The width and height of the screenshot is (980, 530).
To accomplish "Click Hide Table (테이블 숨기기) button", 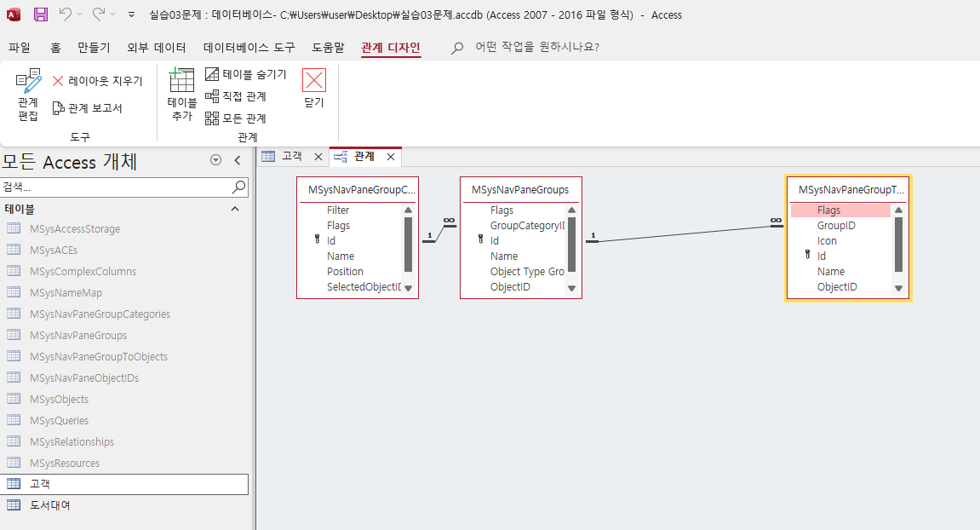I will (x=246, y=75).
